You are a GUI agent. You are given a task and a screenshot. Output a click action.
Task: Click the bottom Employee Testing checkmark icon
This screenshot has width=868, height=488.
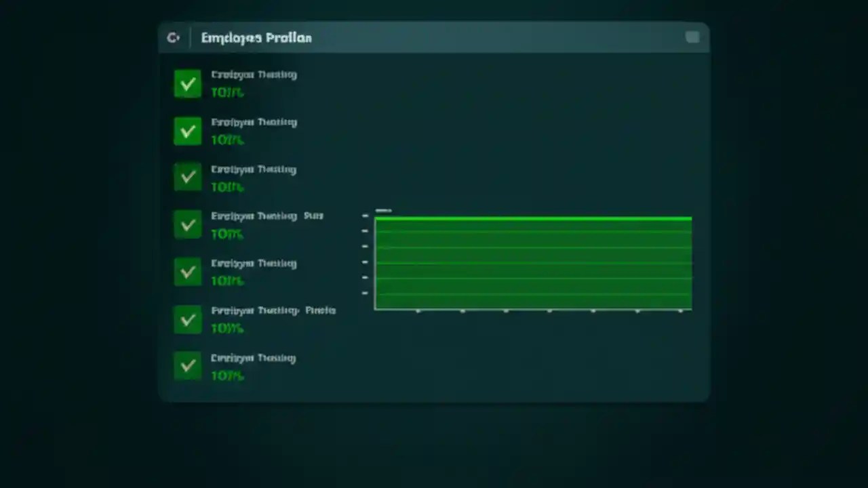coord(188,366)
